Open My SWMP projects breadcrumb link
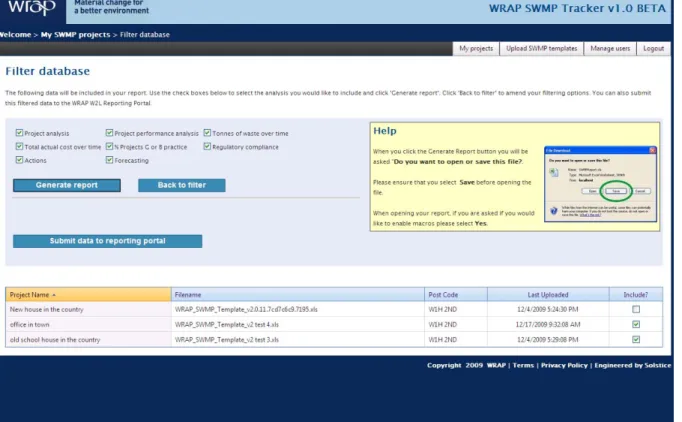Screen dimensions: 682x422 click(x=76, y=34)
